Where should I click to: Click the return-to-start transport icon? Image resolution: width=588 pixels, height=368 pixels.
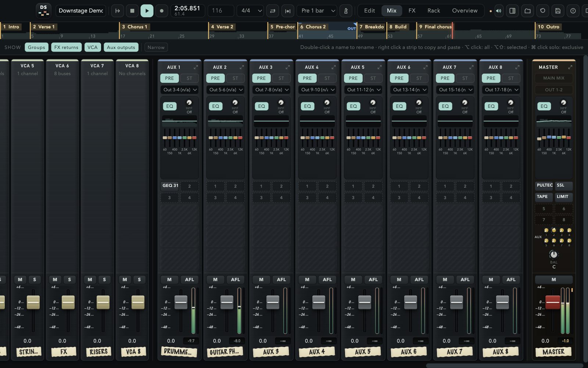(118, 11)
